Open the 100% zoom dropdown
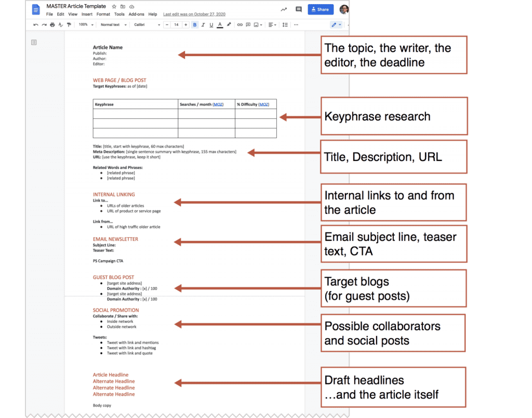The image size is (532, 418). (x=86, y=25)
